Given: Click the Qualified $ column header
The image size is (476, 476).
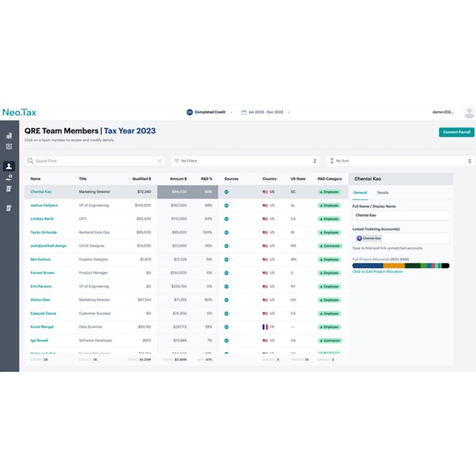Looking at the screenshot, I should point(141,178).
